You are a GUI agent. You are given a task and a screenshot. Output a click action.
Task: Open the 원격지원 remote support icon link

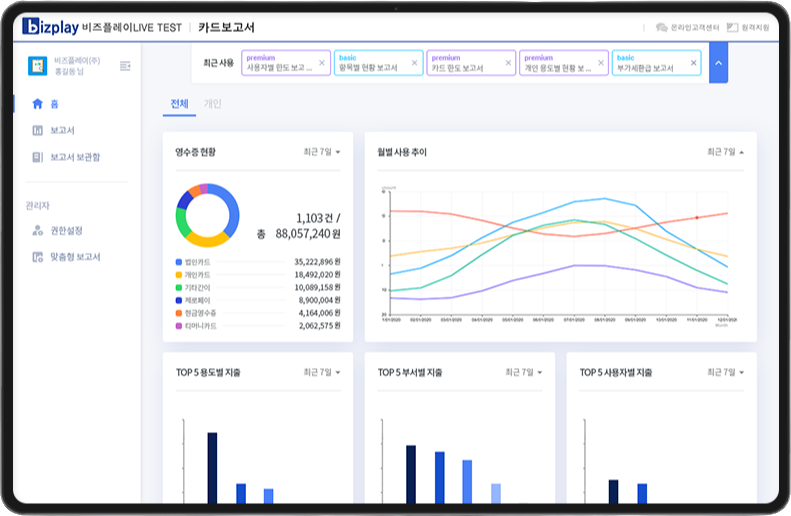click(732, 27)
